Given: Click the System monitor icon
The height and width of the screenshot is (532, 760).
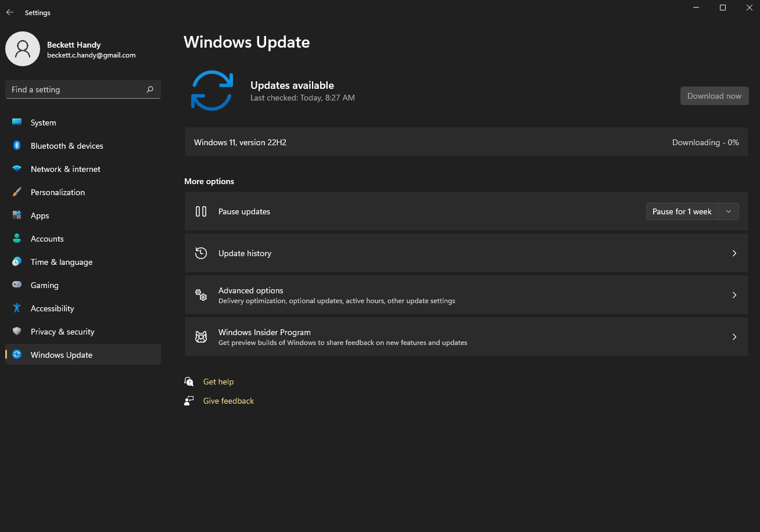Looking at the screenshot, I should coord(17,123).
